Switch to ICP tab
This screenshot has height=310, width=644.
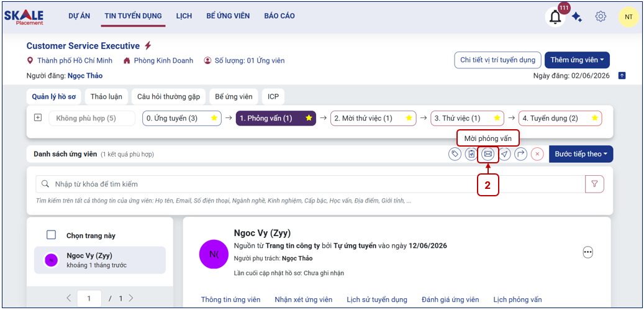point(273,97)
